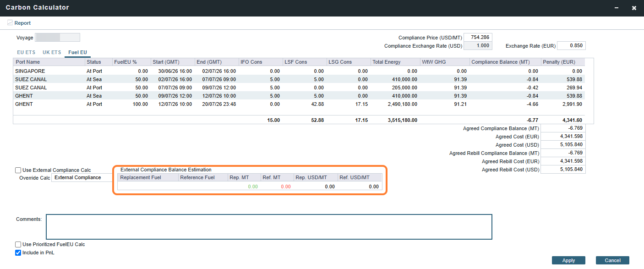Switch to the EU ETS tab

(26, 53)
